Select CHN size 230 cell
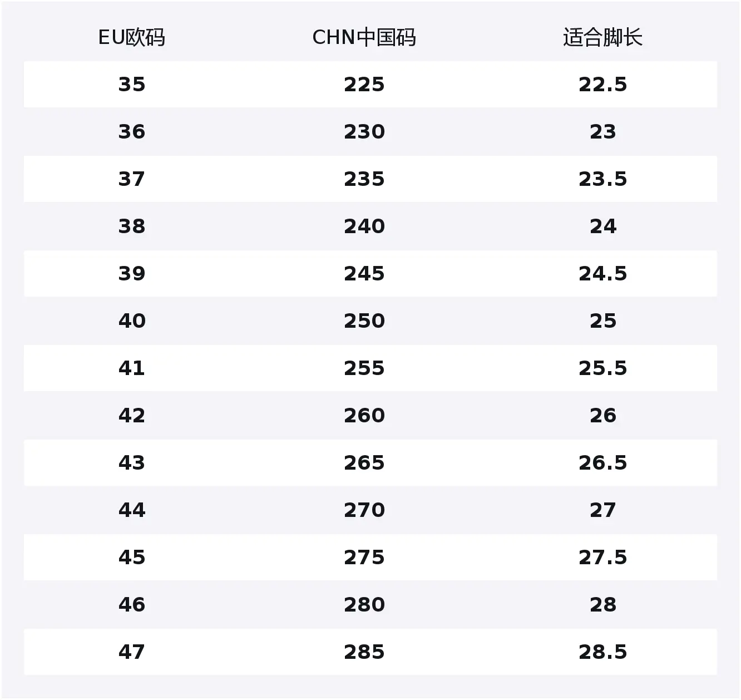This screenshot has width=741, height=700. pos(364,132)
